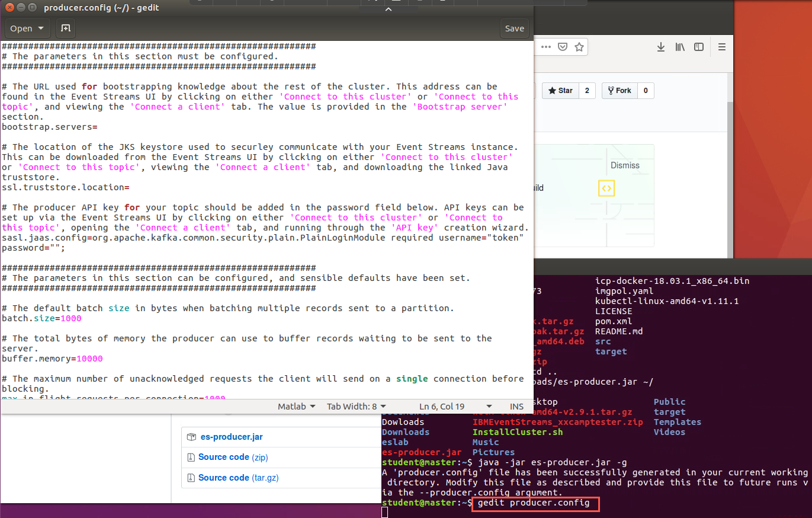812x518 pixels.
Task: Open the Tab Width: 8 dropdown
Action: (356, 407)
